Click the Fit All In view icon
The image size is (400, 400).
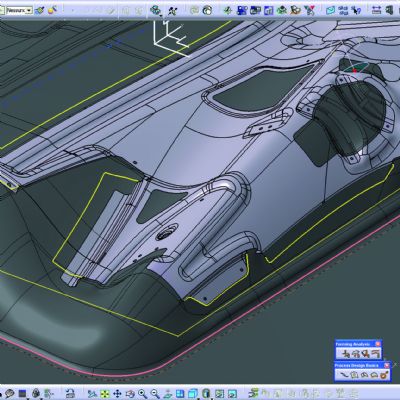(x=105, y=394)
